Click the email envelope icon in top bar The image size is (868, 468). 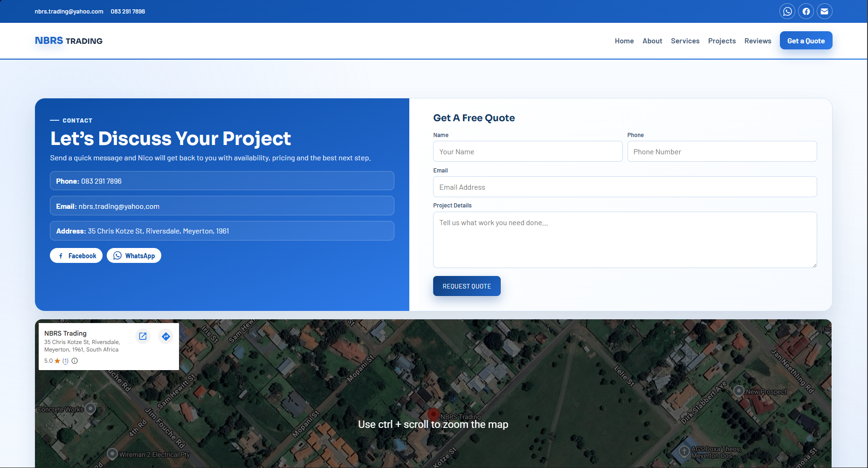(825, 11)
